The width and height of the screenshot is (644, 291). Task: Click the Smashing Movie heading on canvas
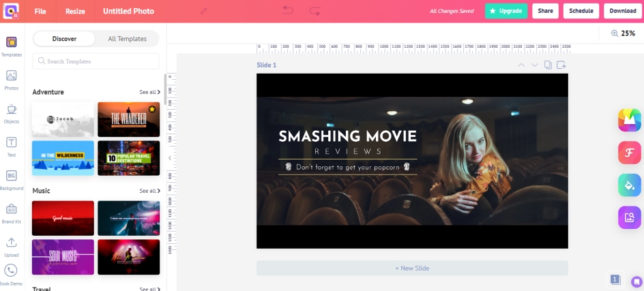click(x=347, y=136)
